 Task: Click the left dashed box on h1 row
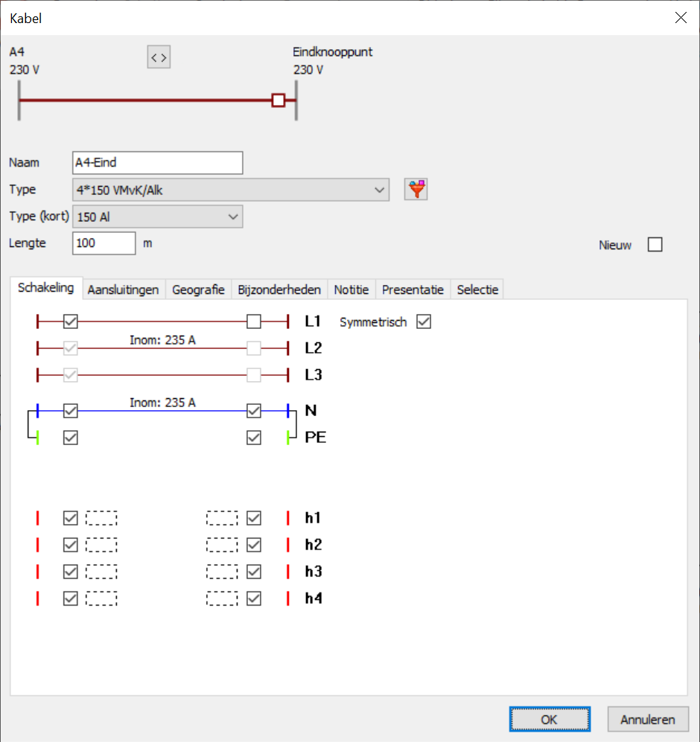(x=101, y=518)
